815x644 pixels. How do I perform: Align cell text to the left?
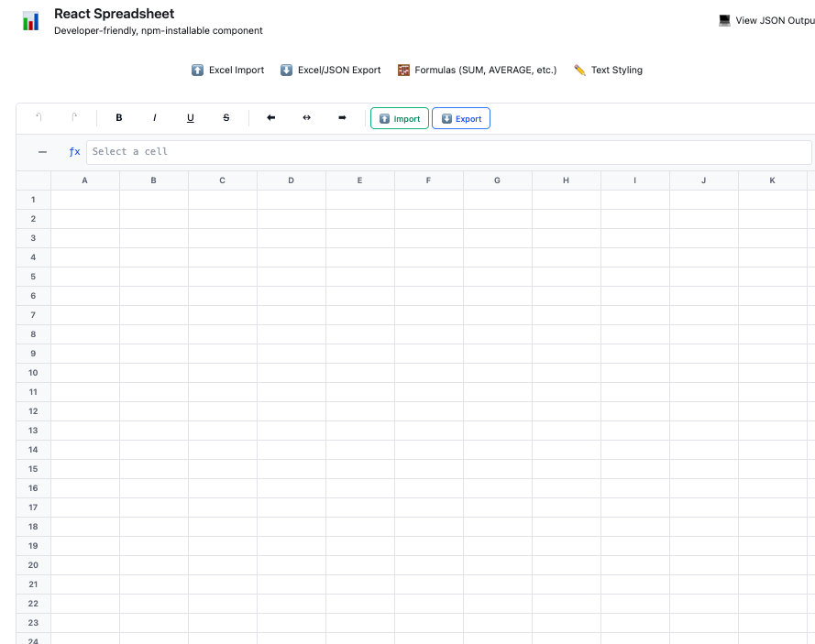tap(270, 117)
